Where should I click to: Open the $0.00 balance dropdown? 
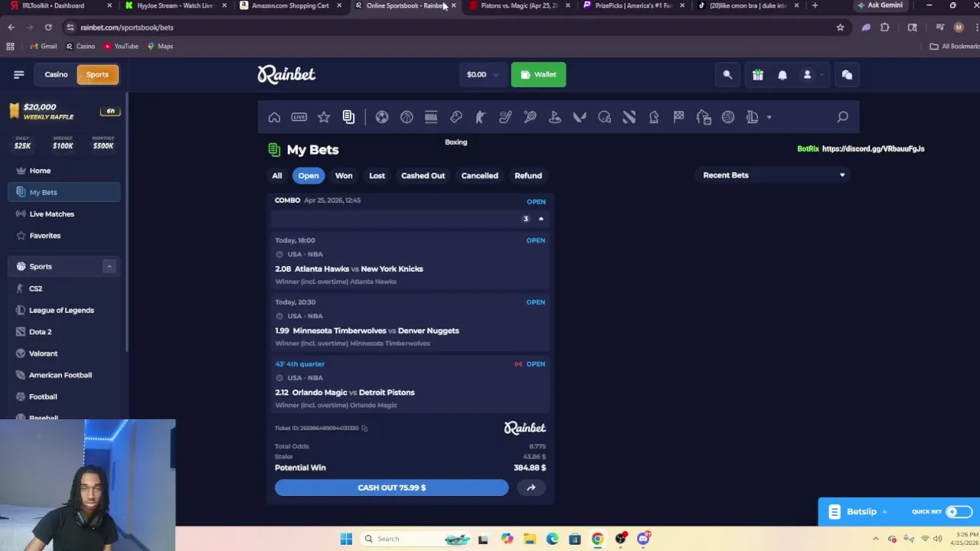coord(482,74)
